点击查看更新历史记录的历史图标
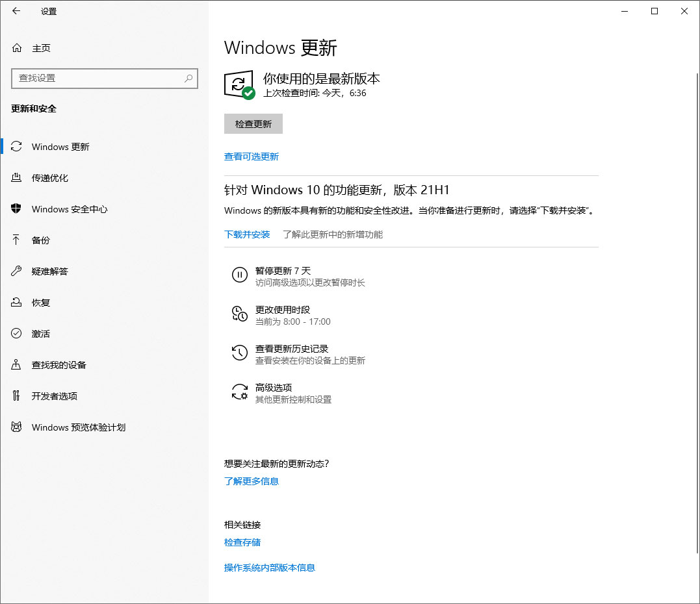The height and width of the screenshot is (604, 700). (x=240, y=352)
